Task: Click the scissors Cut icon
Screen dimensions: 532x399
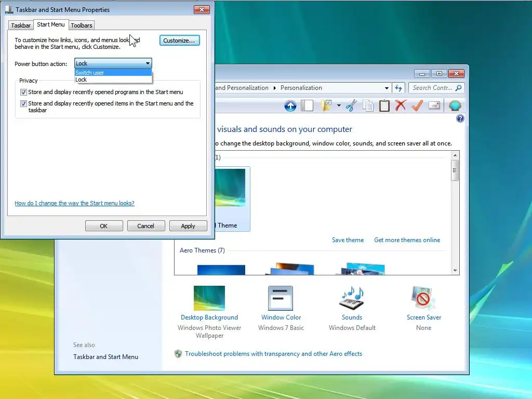Action: click(351, 105)
